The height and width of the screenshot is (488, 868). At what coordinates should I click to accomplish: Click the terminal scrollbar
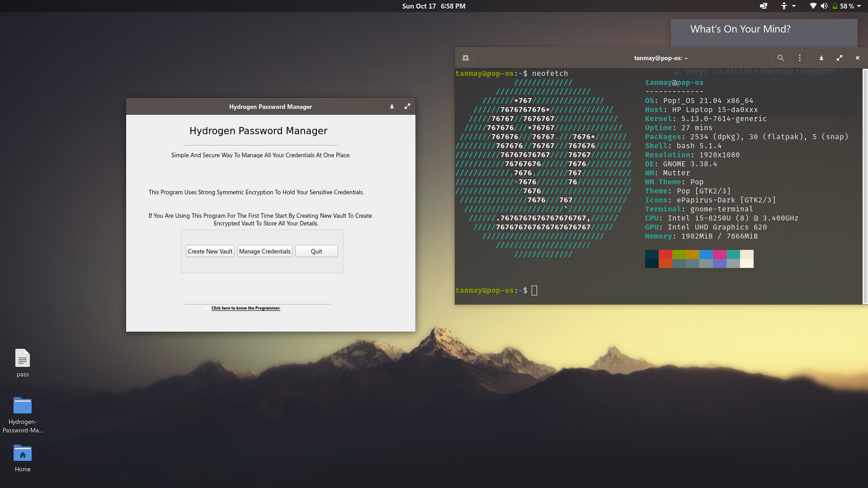pos(865,186)
